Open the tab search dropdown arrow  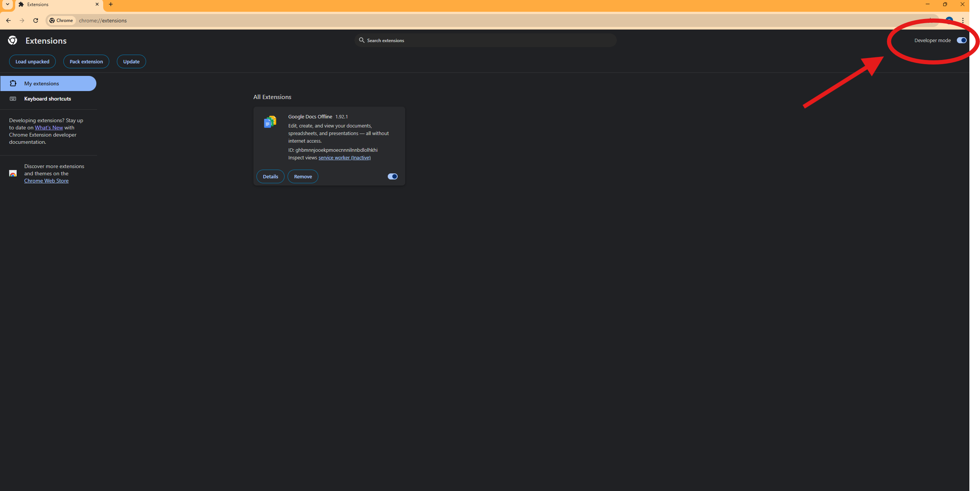7,5
